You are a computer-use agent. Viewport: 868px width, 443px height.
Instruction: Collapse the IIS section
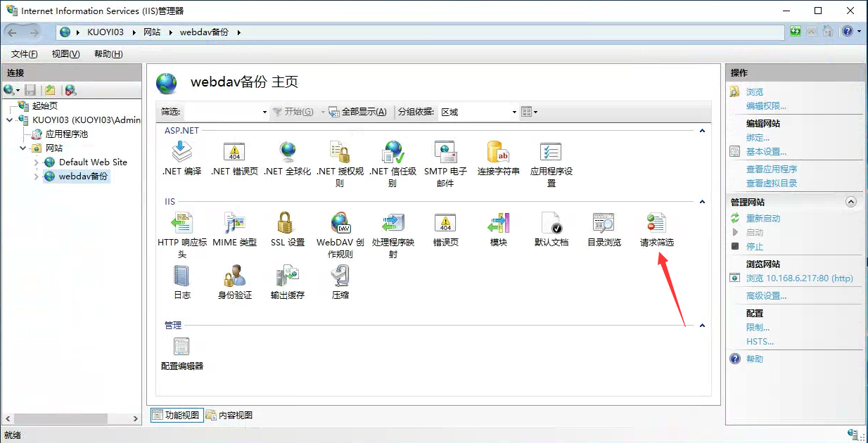(702, 202)
